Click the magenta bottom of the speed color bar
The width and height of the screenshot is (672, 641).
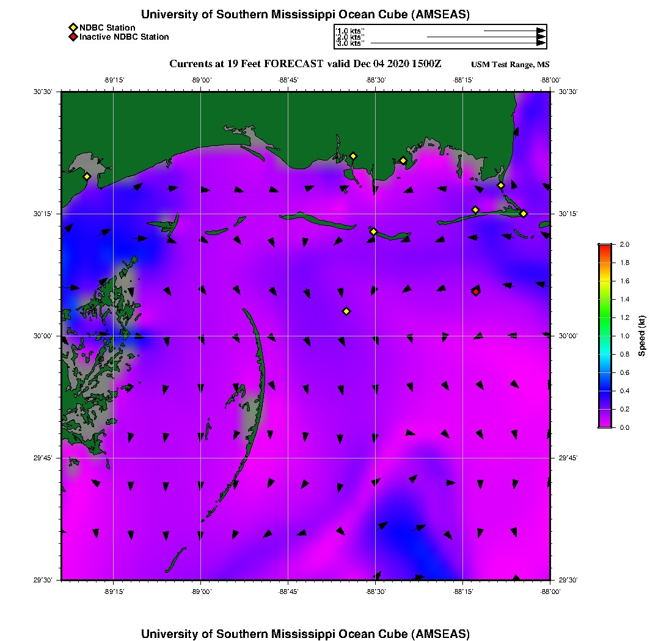pyautogui.click(x=604, y=424)
